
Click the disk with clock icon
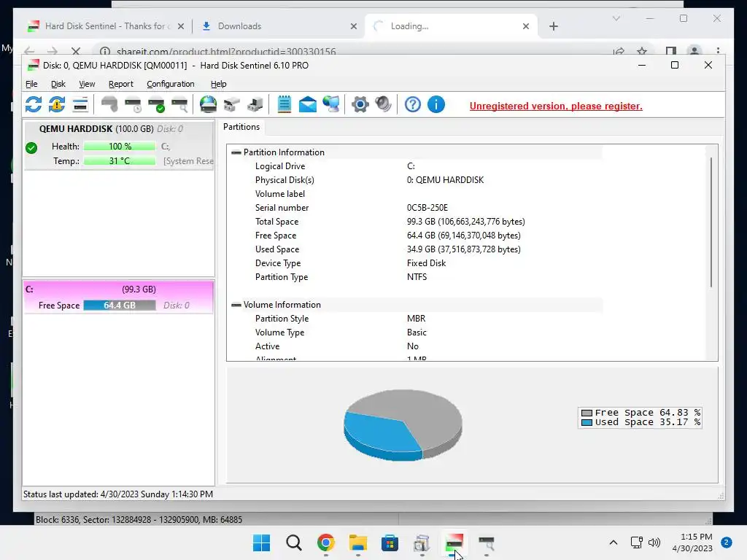coord(133,104)
